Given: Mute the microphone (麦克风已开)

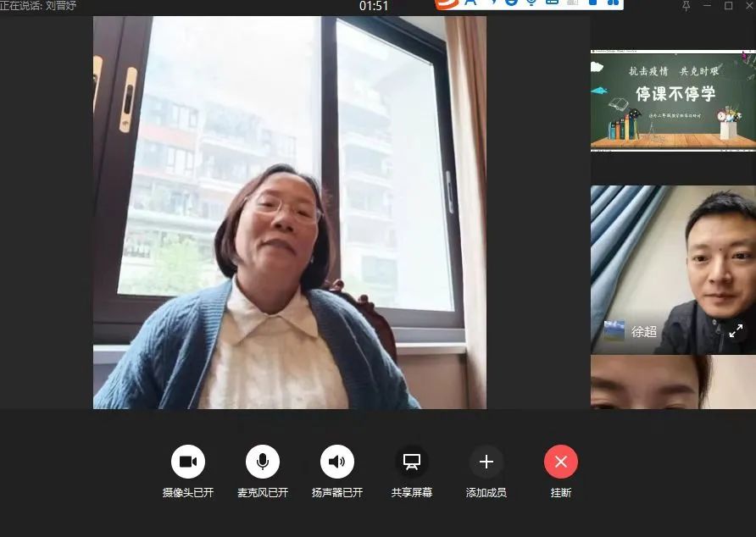Looking at the screenshot, I should pyautogui.click(x=262, y=462).
